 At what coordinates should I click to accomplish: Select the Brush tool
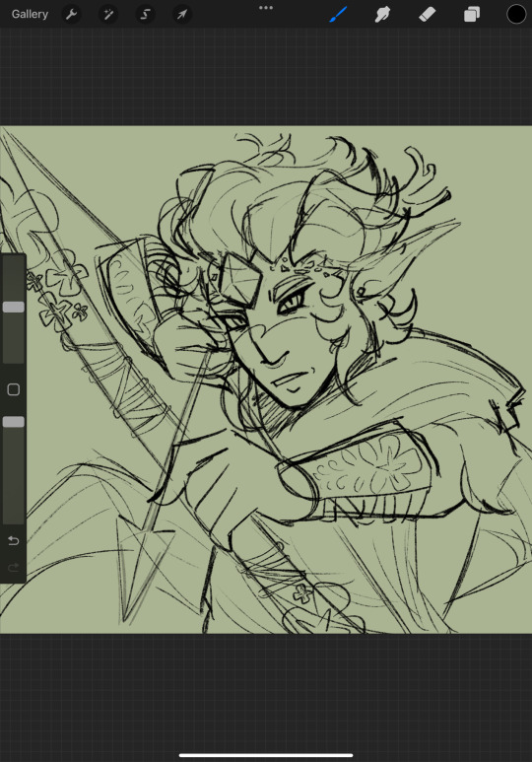[338, 14]
